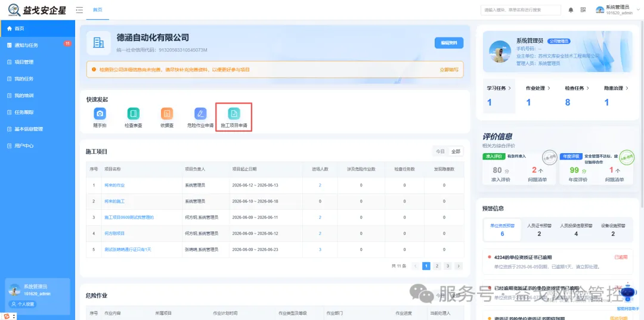Click 80 分 准入评价 score
The image size is (644, 320).
click(x=501, y=170)
